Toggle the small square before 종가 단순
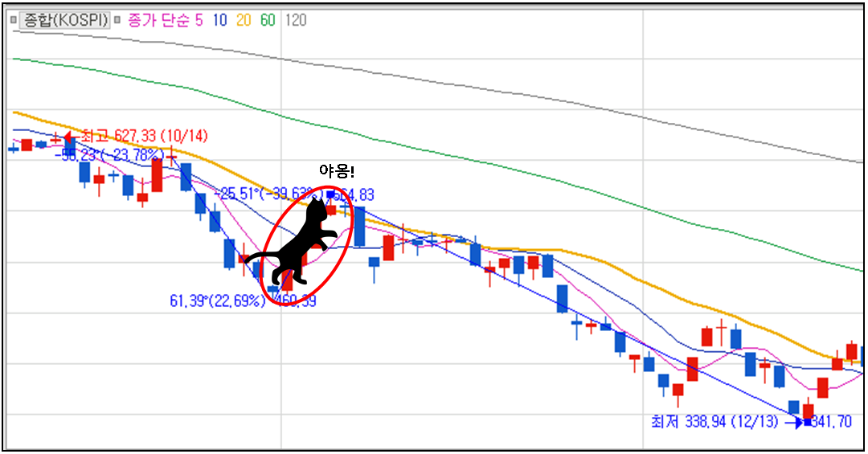868x454 pixels. pyautogui.click(x=117, y=20)
